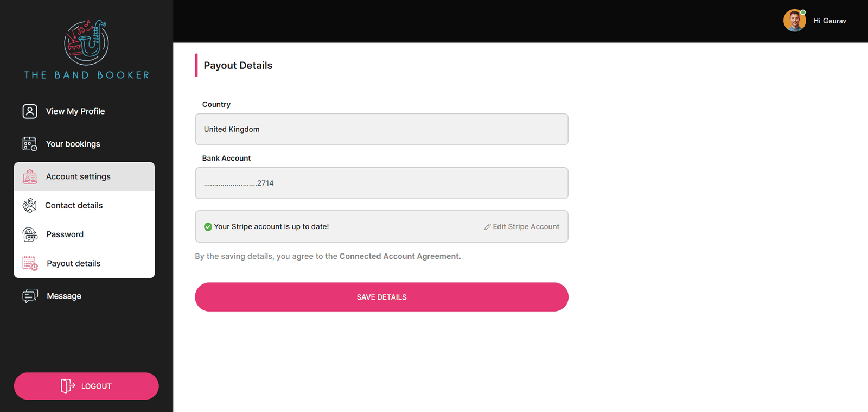
Task: Open the user avatar for Gaurav
Action: (x=794, y=21)
